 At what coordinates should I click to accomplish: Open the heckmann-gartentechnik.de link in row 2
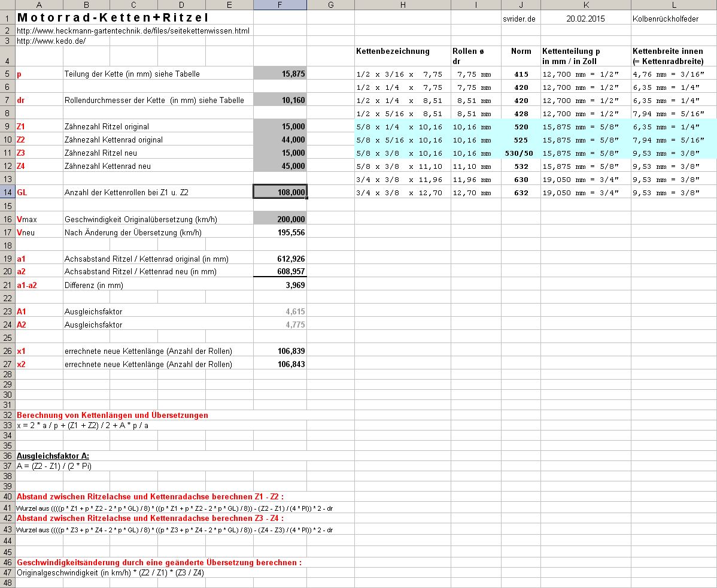point(133,31)
